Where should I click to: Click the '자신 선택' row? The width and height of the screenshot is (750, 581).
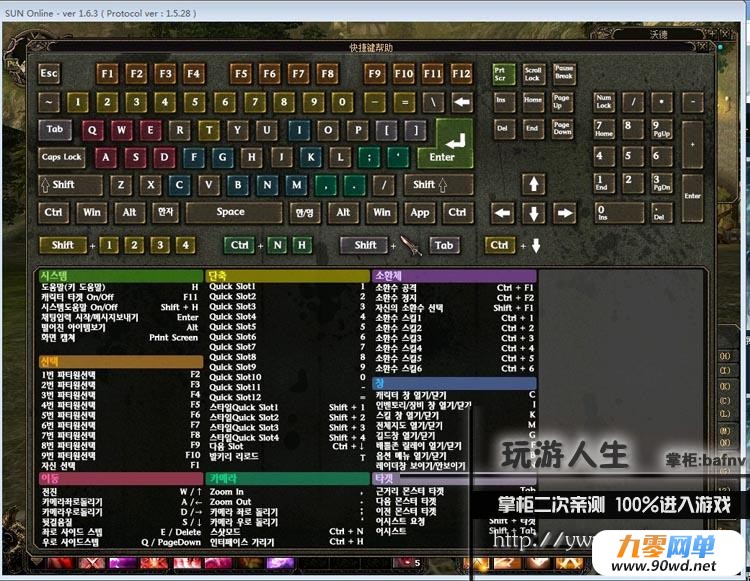121,465
